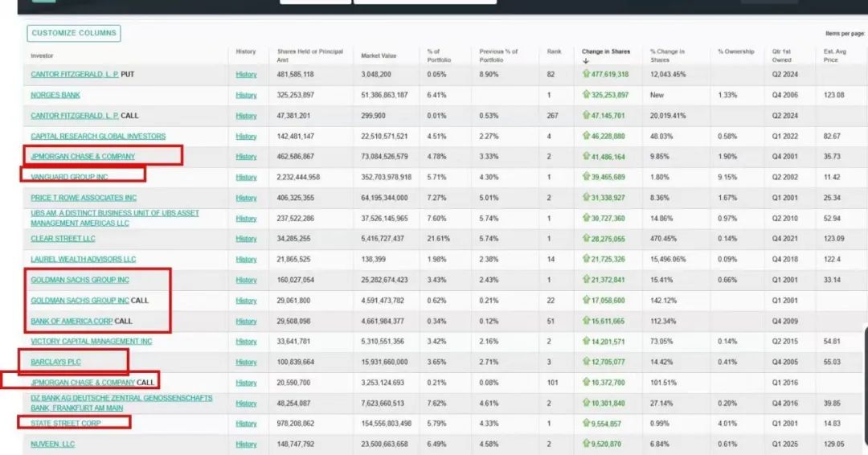Screen dimensions: 868x455
Task: Click green up arrow in Clear Street row
Action: click(x=587, y=239)
